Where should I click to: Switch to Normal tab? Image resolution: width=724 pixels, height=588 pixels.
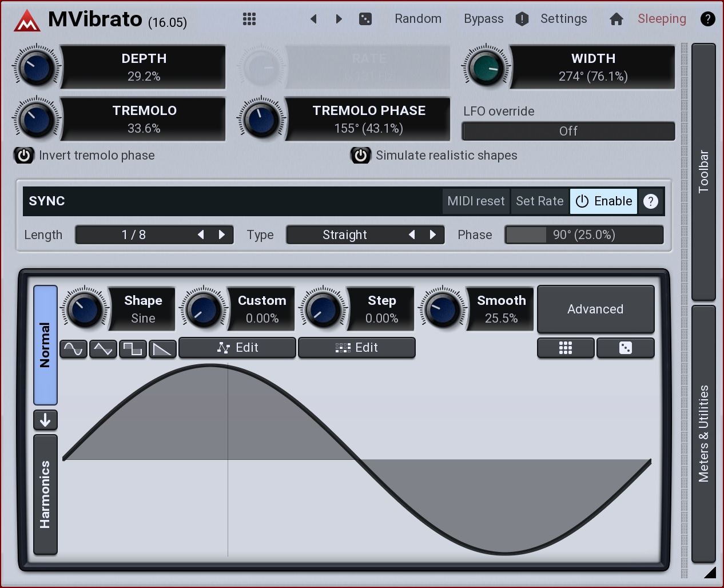point(45,345)
